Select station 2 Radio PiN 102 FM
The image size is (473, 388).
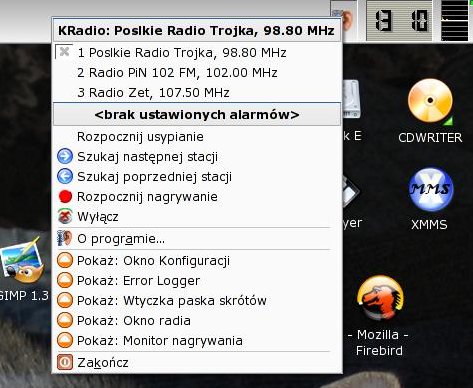tap(197, 73)
